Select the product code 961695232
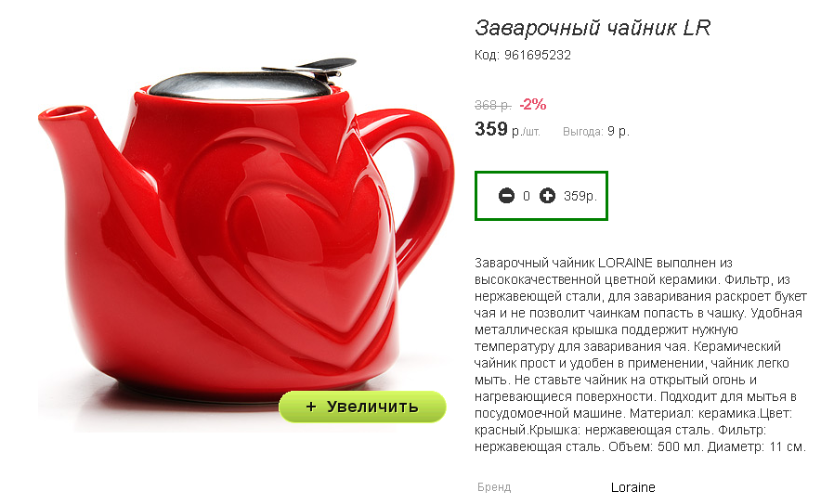The width and height of the screenshot is (821, 504). coord(537,55)
